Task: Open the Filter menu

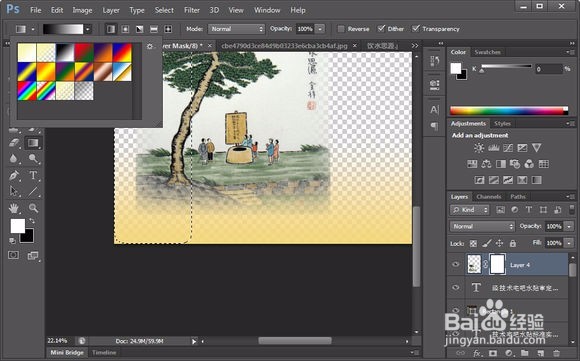Action: [192, 10]
